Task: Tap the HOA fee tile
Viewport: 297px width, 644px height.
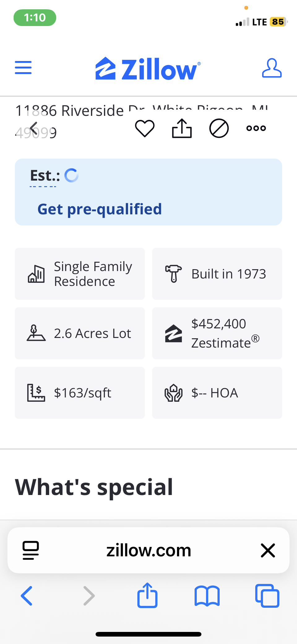Action: point(217,393)
